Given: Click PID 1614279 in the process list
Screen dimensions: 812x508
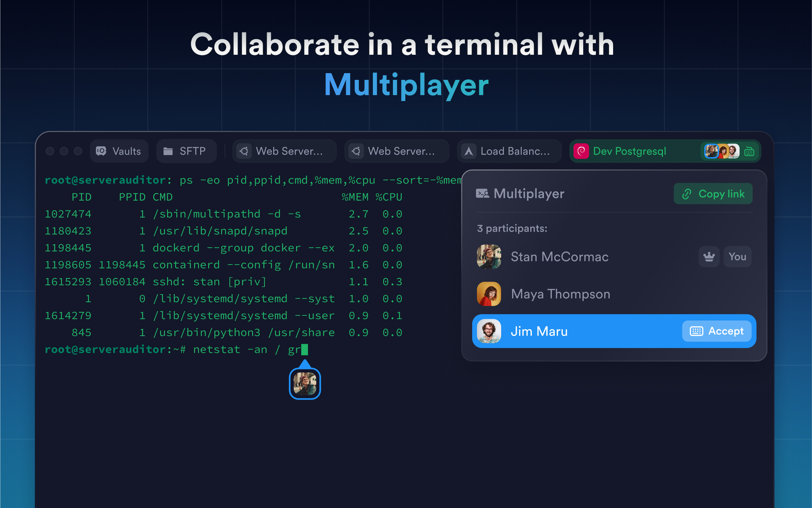Looking at the screenshot, I should [68, 316].
